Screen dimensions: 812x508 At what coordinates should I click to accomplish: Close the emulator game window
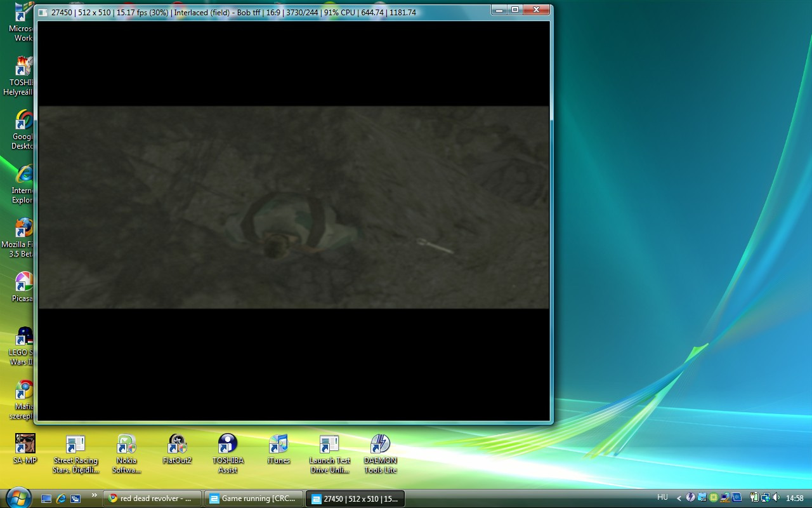coord(537,10)
